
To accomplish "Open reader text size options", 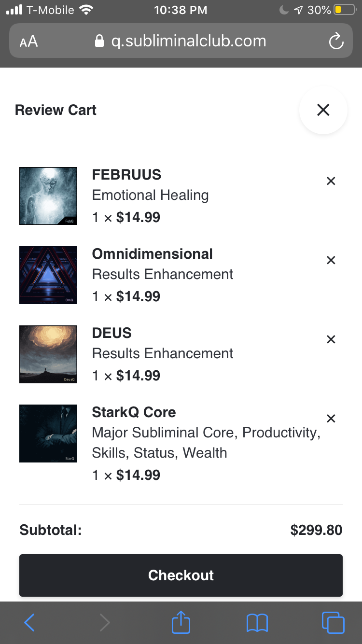I will pos(29,41).
